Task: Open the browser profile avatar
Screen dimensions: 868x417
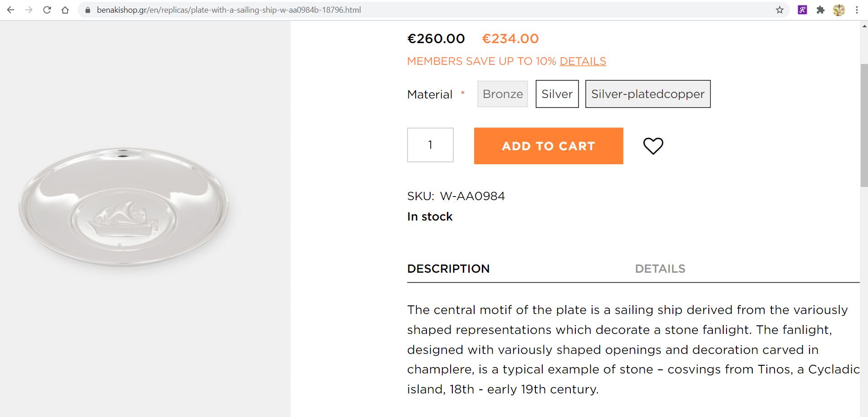Action: click(839, 10)
